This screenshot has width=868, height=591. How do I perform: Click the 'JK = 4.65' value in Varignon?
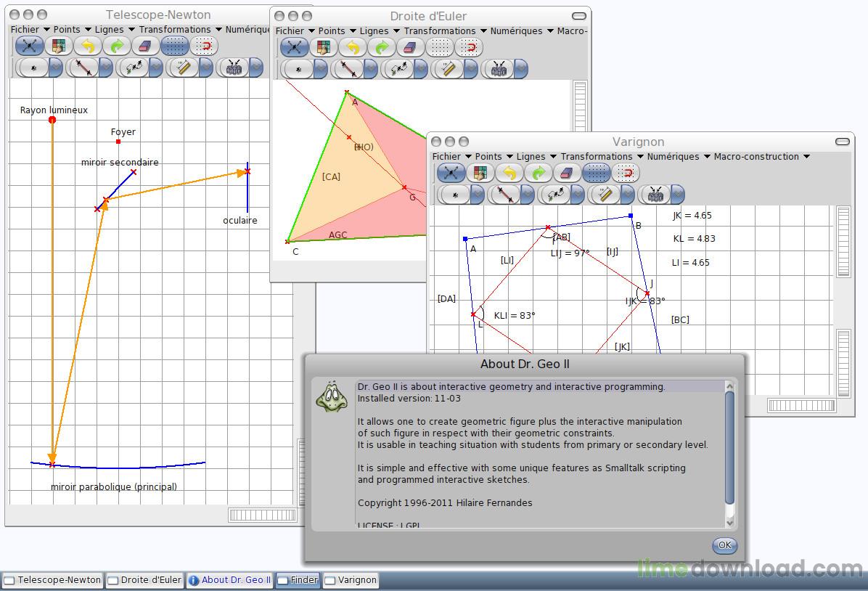692,216
